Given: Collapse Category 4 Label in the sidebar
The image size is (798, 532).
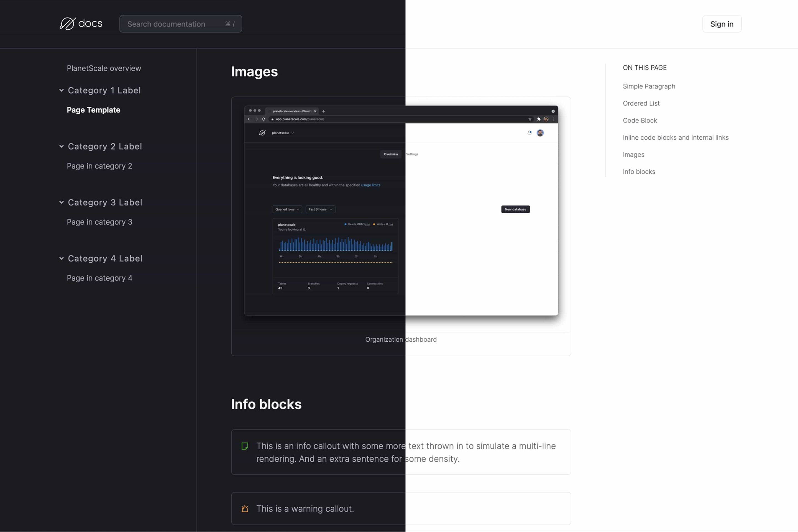Looking at the screenshot, I should click(x=62, y=258).
